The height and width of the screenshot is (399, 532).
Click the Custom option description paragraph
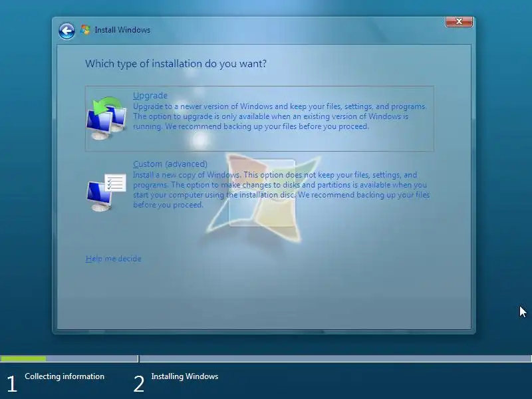(x=281, y=190)
